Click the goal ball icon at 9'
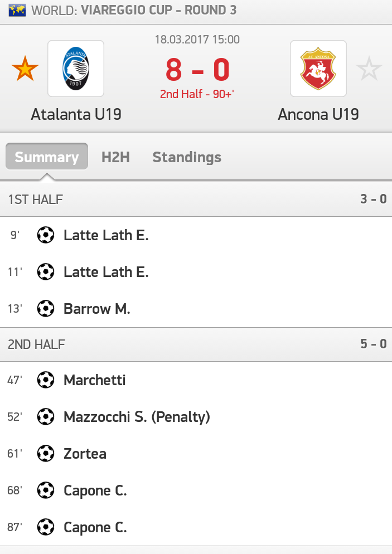This screenshot has width=392, height=554. (x=46, y=235)
